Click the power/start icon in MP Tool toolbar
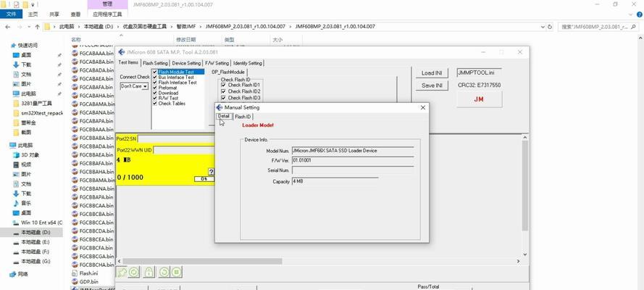 [x=133, y=272]
